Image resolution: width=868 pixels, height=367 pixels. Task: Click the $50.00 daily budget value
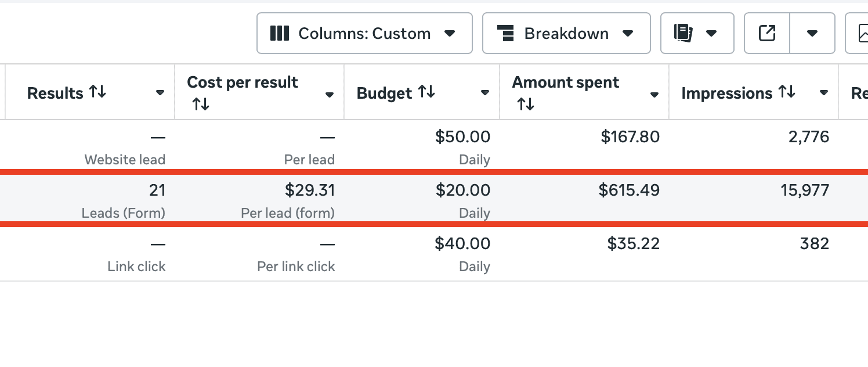point(462,137)
